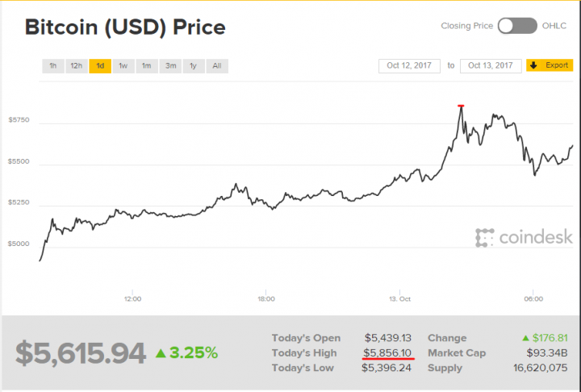
Task: Click the green 3.25% change indicator
Action: pyautogui.click(x=186, y=352)
